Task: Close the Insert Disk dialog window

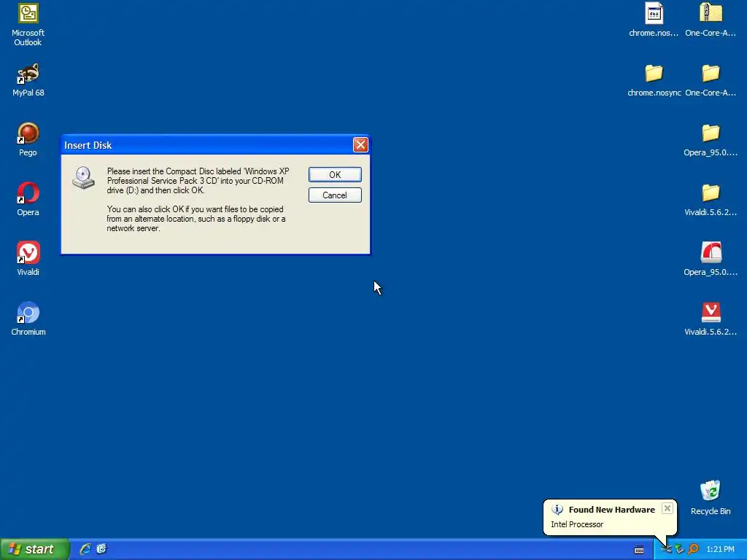Action: tap(360, 145)
